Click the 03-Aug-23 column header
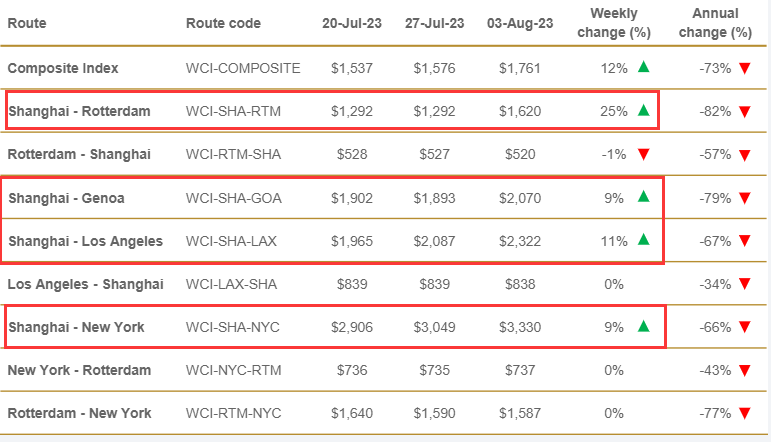771x442 pixels. [520, 23]
